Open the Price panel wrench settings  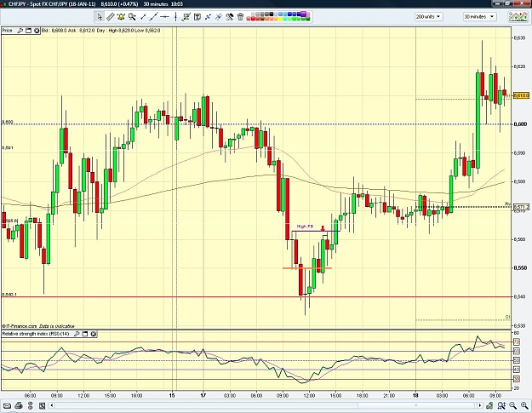tap(20, 31)
